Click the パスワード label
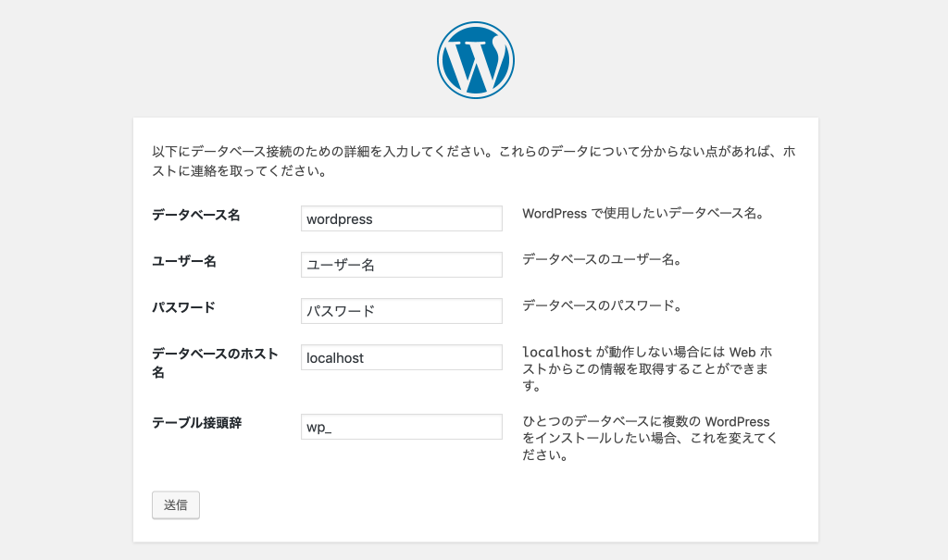Image resolution: width=948 pixels, height=560 pixels. [183, 307]
